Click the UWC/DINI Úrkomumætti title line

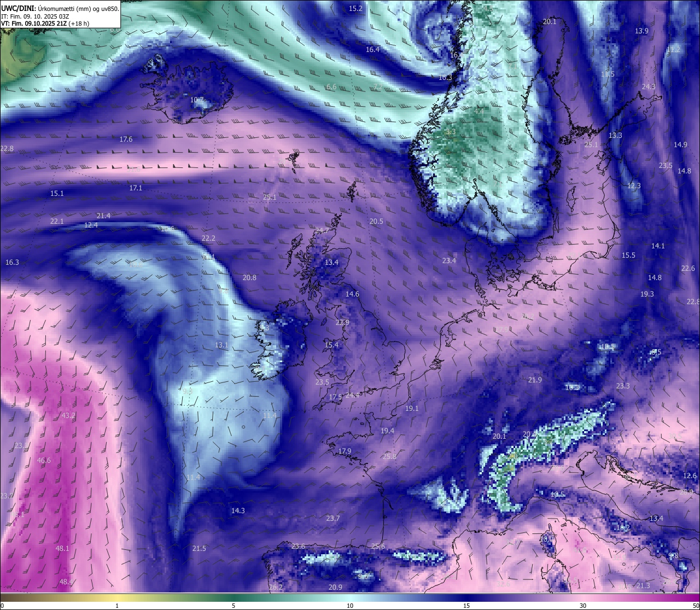point(60,8)
